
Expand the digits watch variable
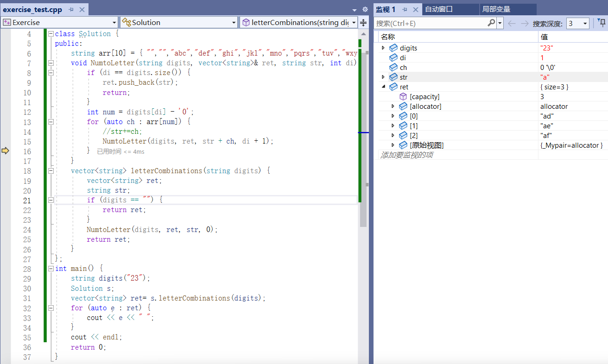pyautogui.click(x=383, y=48)
